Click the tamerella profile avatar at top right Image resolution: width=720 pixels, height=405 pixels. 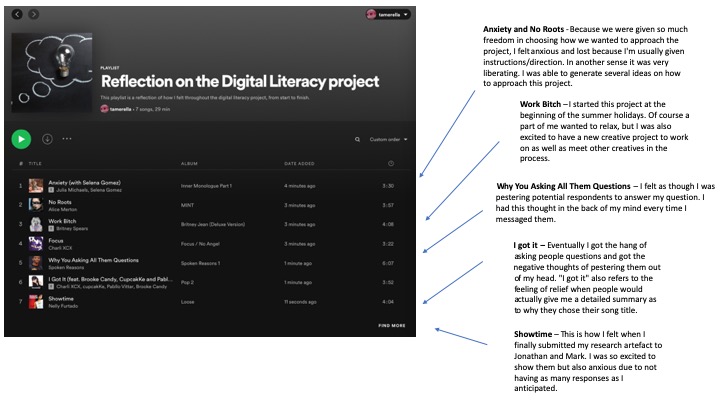[371, 15]
